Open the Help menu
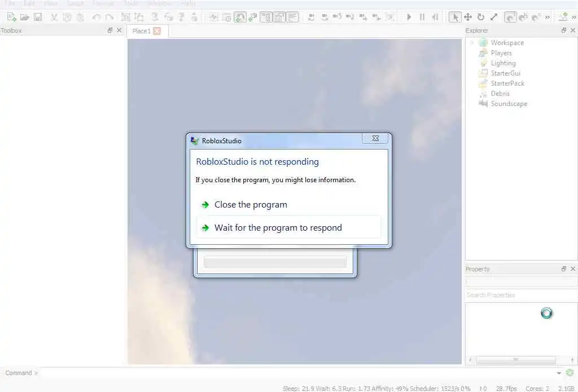The height and width of the screenshot is (392, 578). click(x=188, y=3)
